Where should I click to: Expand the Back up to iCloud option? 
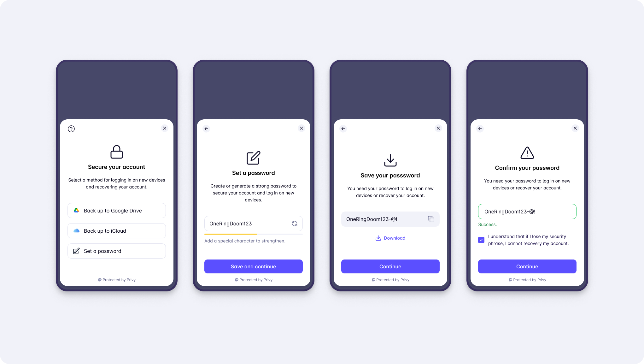pos(117,231)
